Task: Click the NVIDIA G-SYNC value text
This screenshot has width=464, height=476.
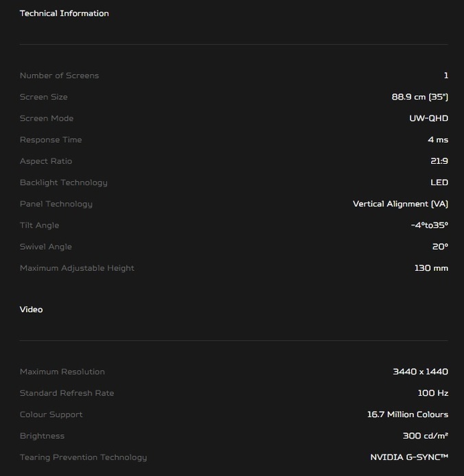Action: pyautogui.click(x=409, y=457)
